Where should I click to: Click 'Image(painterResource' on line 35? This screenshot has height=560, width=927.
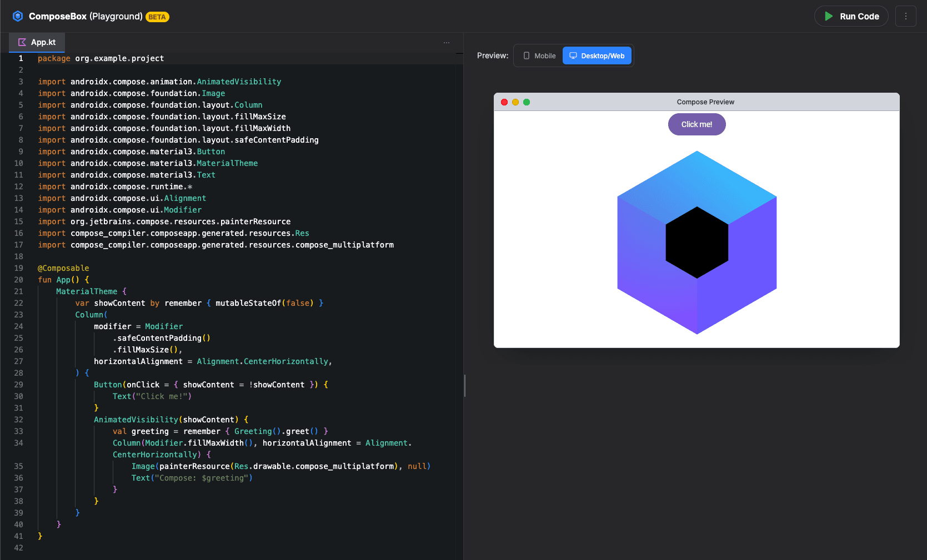click(181, 466)
